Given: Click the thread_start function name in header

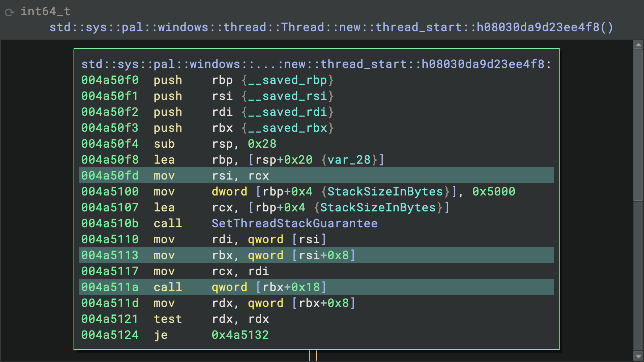Looking at the screenshot, I should 331,28.
